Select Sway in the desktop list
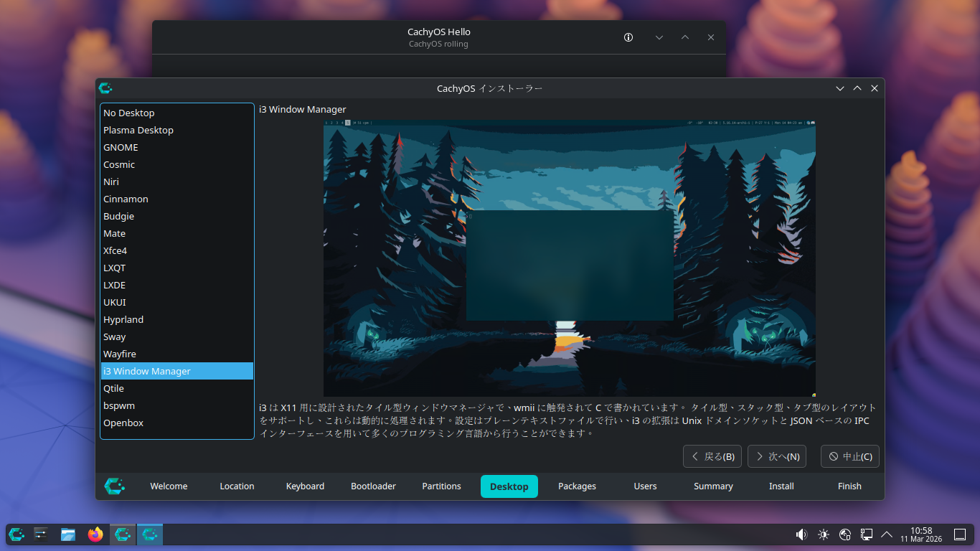Screen dimensions: 980x551 (x=177, y=336)
